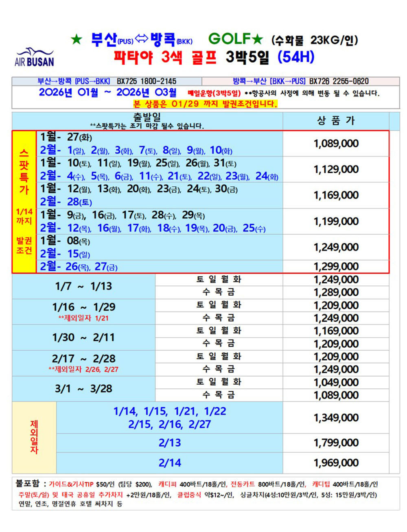Screen dimensions: 407x532
Task: Click the '2026년 01월 ~ 2026년 03월' period
Action: [108, 93]
